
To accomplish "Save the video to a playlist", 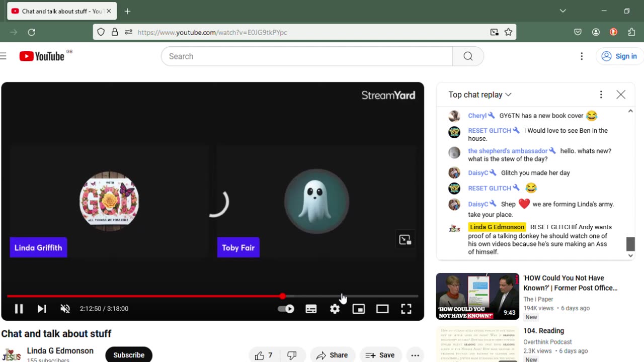I will [381, 355].
